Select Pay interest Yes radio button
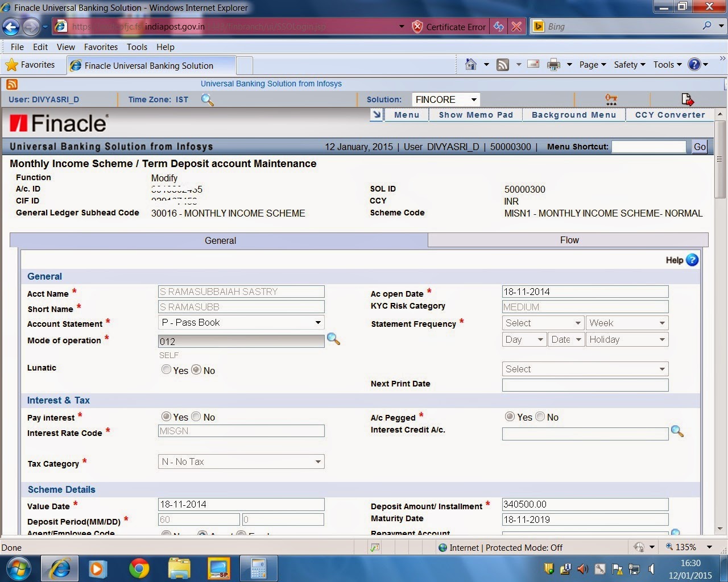This screenshot has width=728, height=582. point(166,417)
